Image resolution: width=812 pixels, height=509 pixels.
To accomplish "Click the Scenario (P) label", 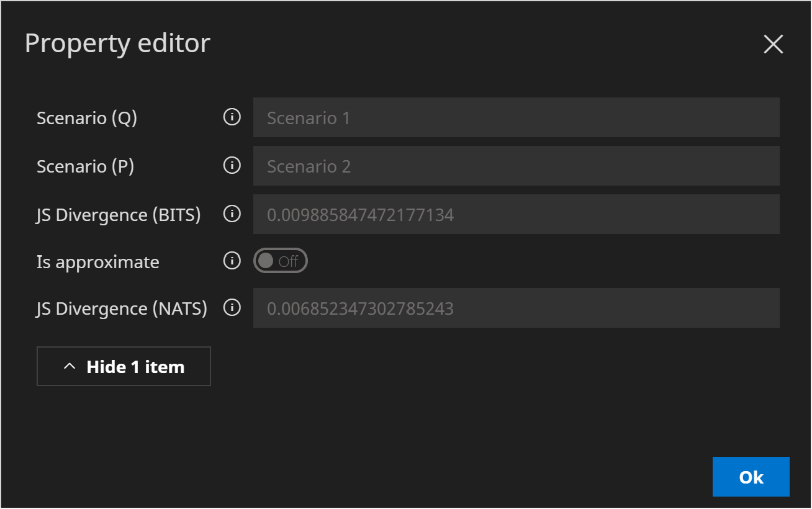I will tap(86, 166).
